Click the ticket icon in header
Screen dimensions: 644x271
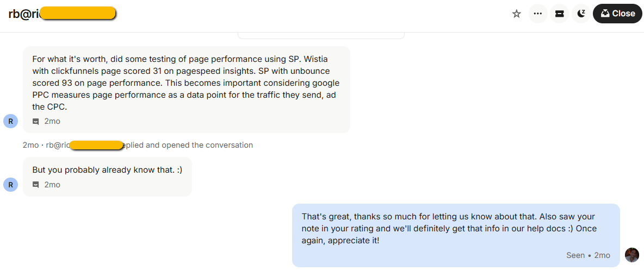click(559, 14)
